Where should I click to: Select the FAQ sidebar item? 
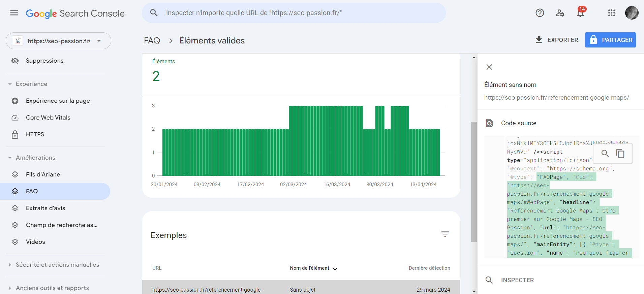pos(55,191)
